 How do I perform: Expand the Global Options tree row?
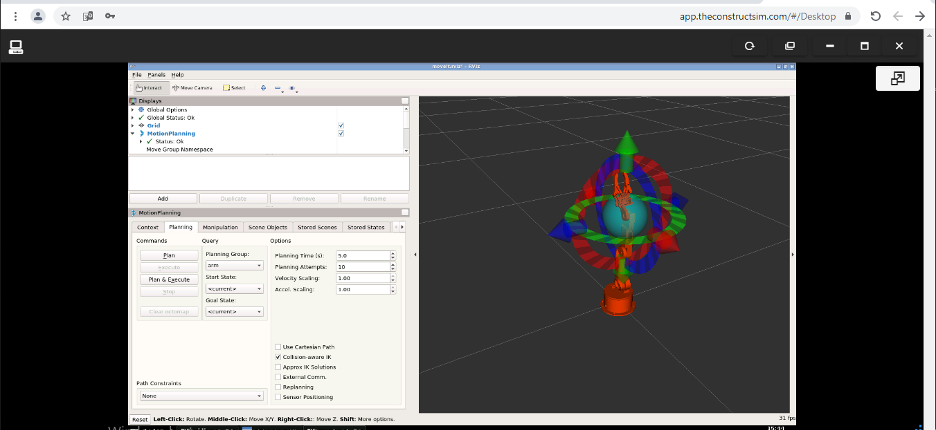(133, 110)
